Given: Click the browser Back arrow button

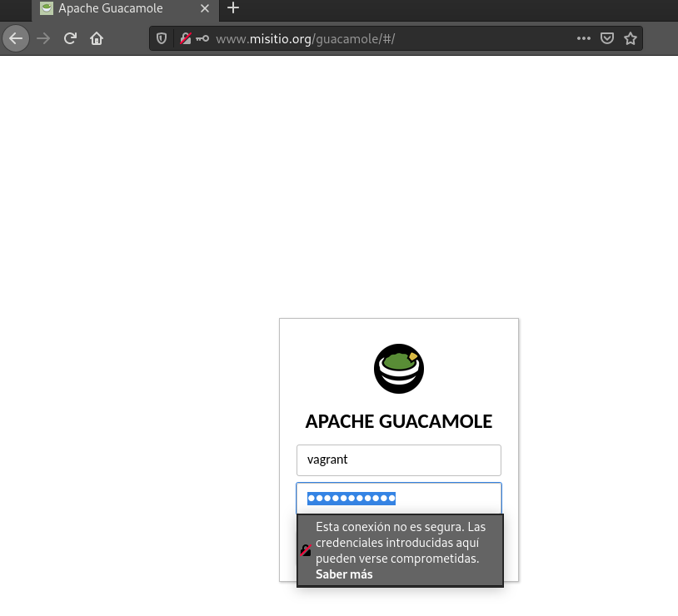Looking at the screenshot, I should point(16,38).
